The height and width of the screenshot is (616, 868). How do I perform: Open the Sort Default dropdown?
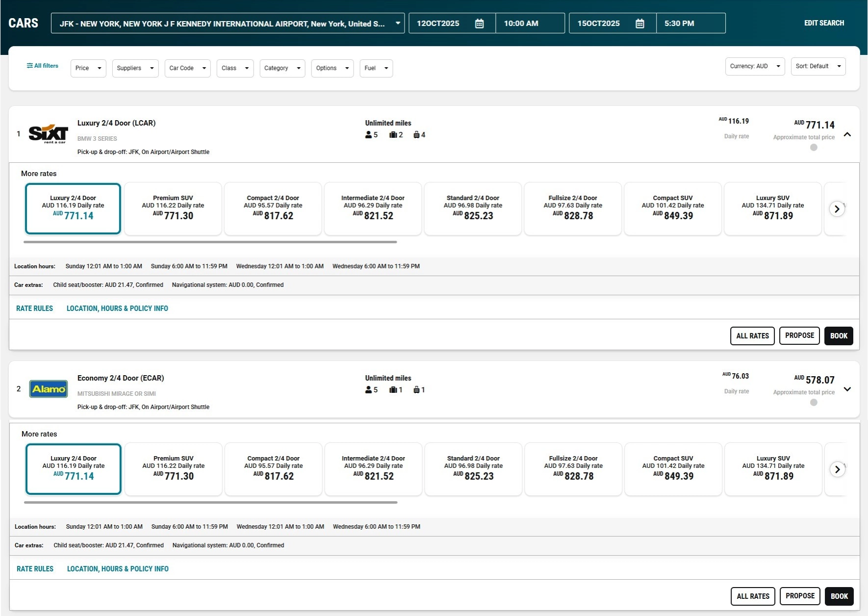(817, 66)
